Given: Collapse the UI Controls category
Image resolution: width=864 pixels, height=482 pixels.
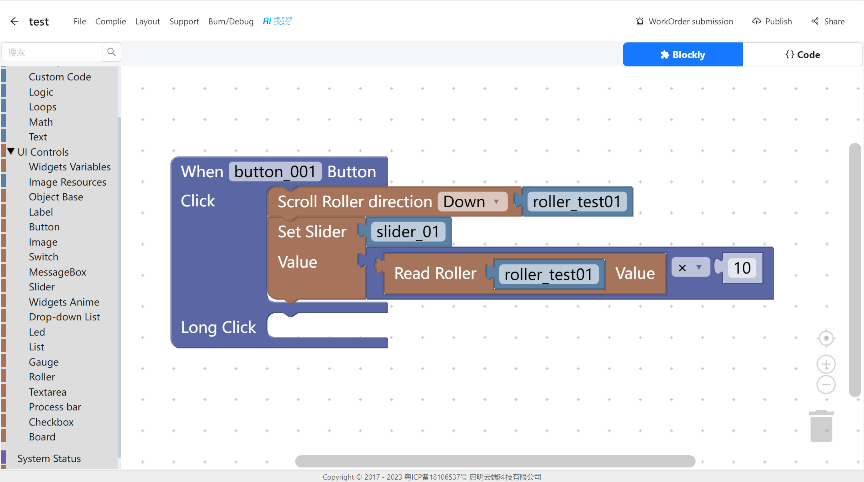Looking at the screenshot, I should [11, 151].
